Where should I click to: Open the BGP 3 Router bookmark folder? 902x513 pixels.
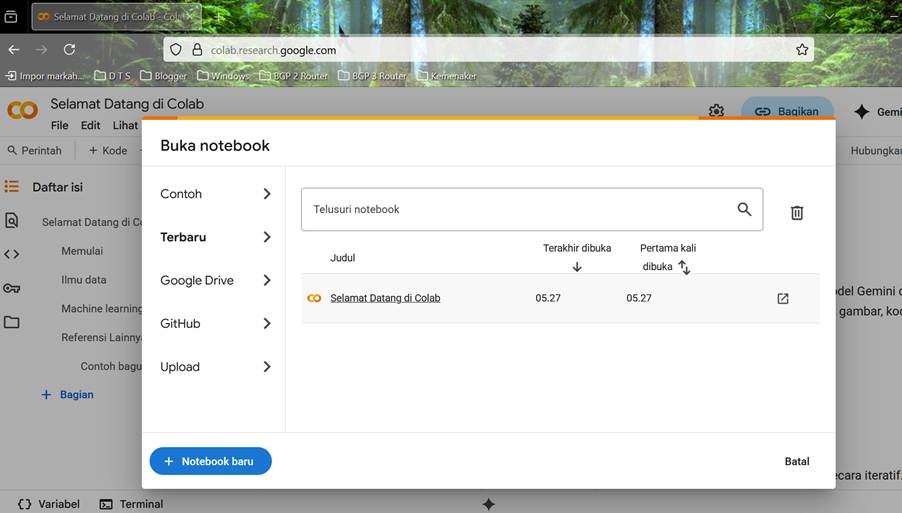coord(372,76)
